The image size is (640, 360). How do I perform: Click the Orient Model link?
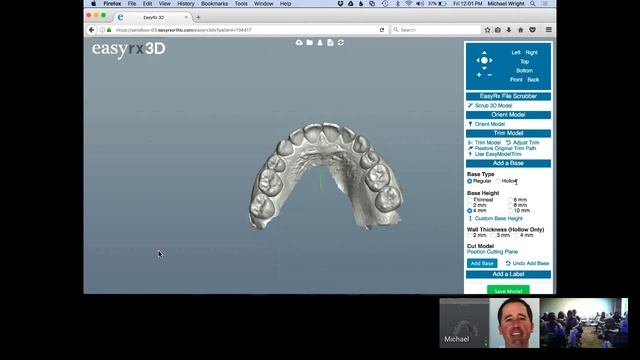[487, 124]
